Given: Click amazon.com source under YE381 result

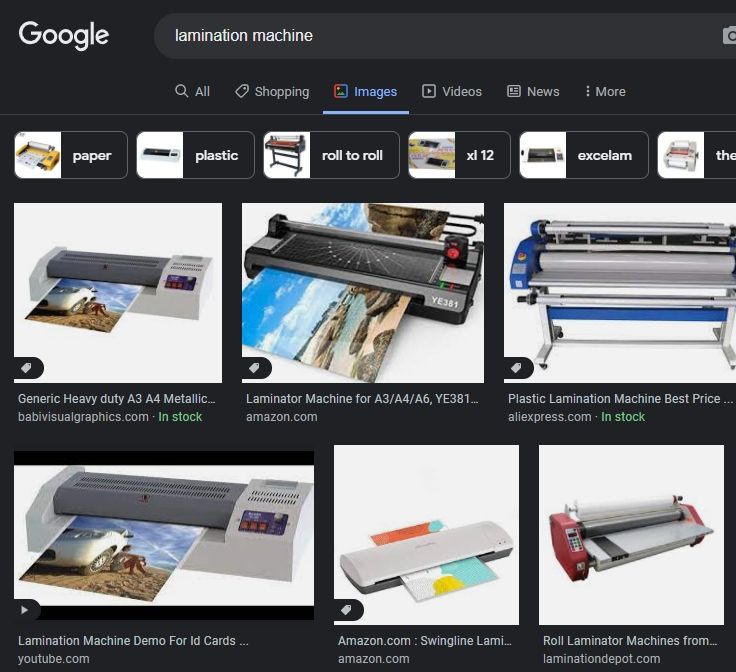Looking at the screenshot, I should point(282,417).
